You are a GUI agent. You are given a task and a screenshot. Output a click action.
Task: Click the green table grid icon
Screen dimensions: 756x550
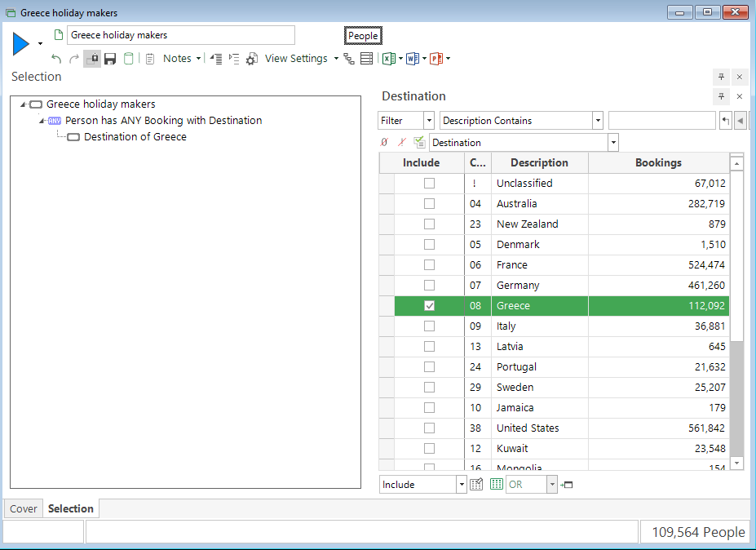click(x=496, y=485)
